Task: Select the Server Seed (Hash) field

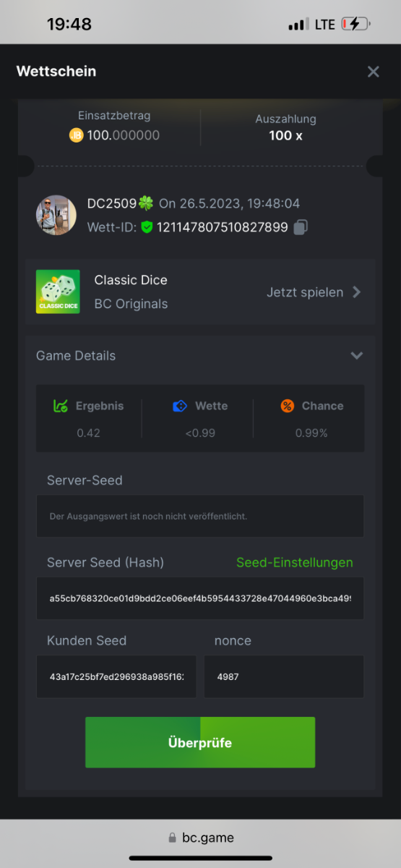Action: click(200, 598)
